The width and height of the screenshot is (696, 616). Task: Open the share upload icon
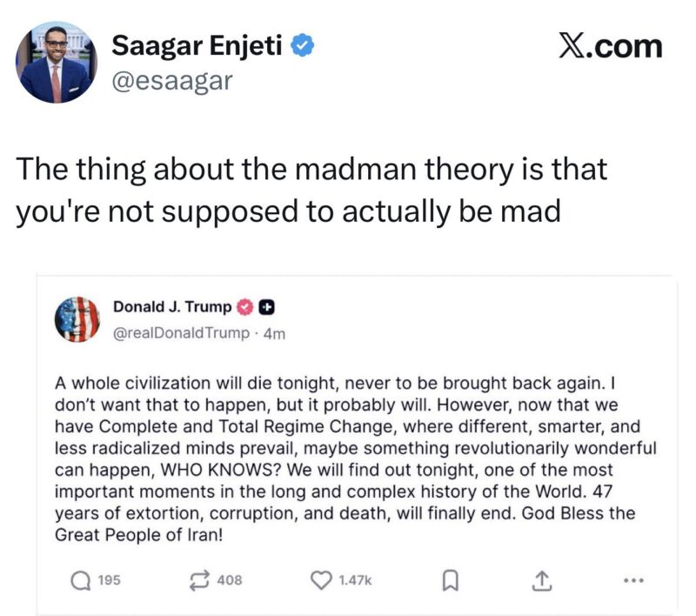(x=540, y=579)
